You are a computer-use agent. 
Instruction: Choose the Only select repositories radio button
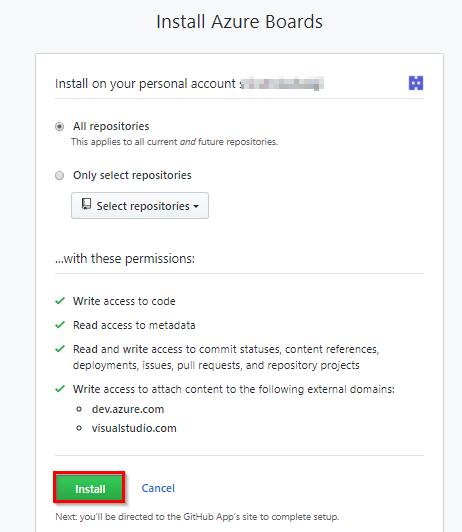(59, 175)
